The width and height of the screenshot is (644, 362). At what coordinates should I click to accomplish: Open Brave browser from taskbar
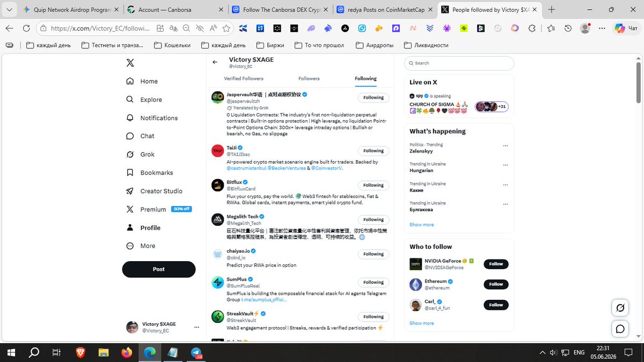coord(80,352)
